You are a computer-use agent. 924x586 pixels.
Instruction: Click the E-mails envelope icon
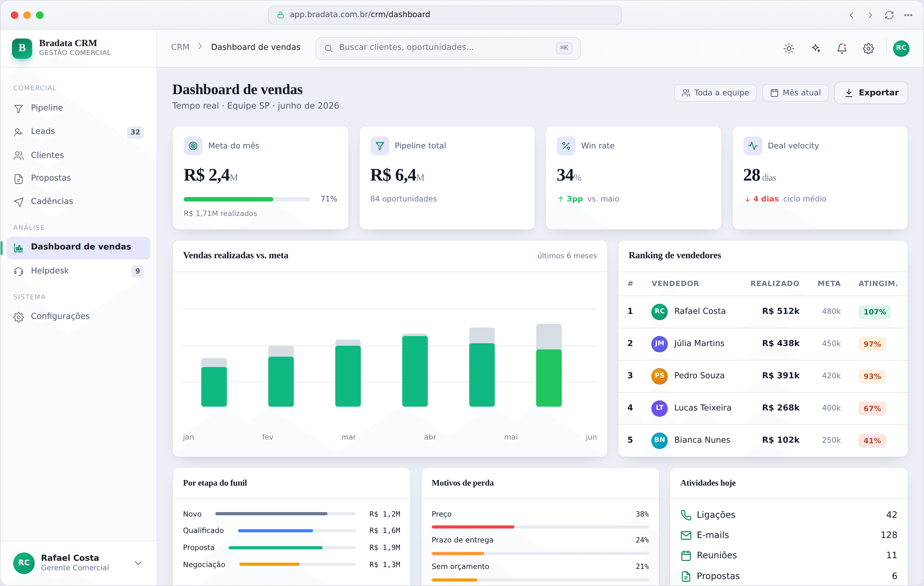[x=686, y=535]
